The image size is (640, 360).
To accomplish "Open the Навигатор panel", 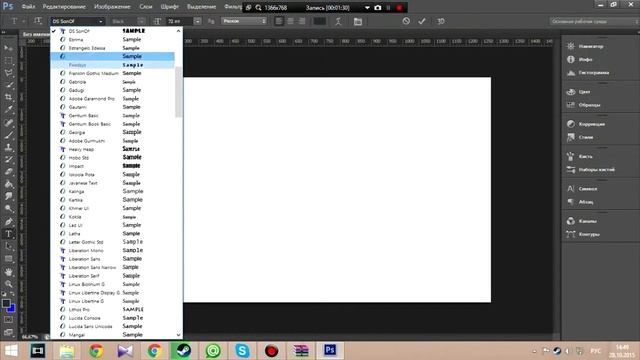I will [x=591, y=47].
